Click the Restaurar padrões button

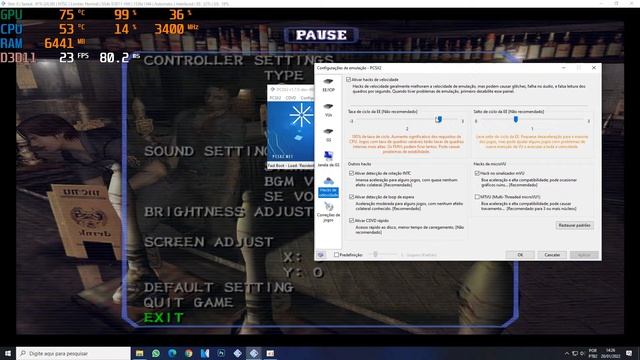(x=574, y=225)
